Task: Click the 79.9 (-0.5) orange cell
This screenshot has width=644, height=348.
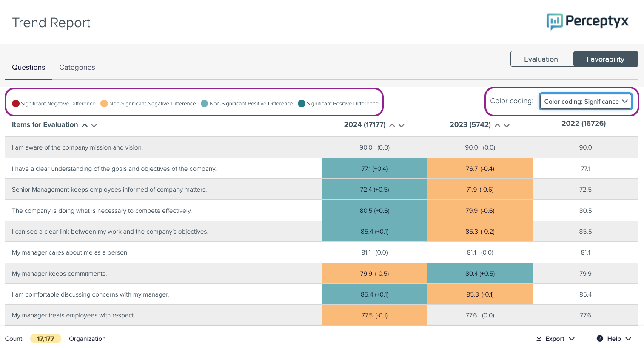Action: [x=374, y=274]
